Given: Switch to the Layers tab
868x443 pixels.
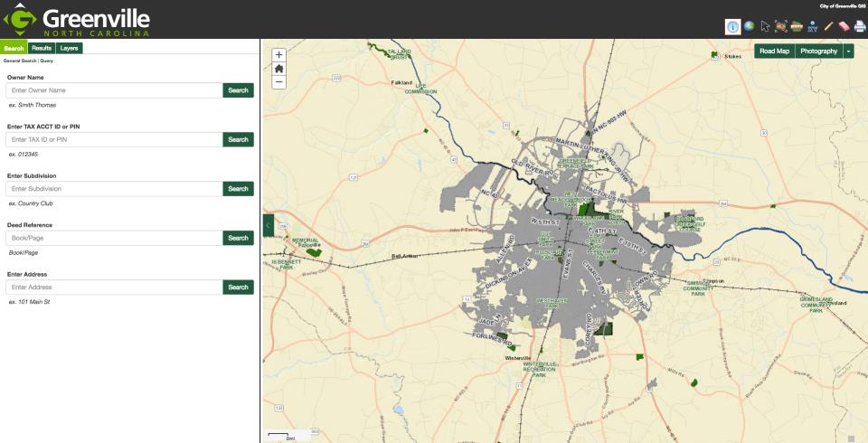Looking at the screenshot, I should [x=70, y=48].
